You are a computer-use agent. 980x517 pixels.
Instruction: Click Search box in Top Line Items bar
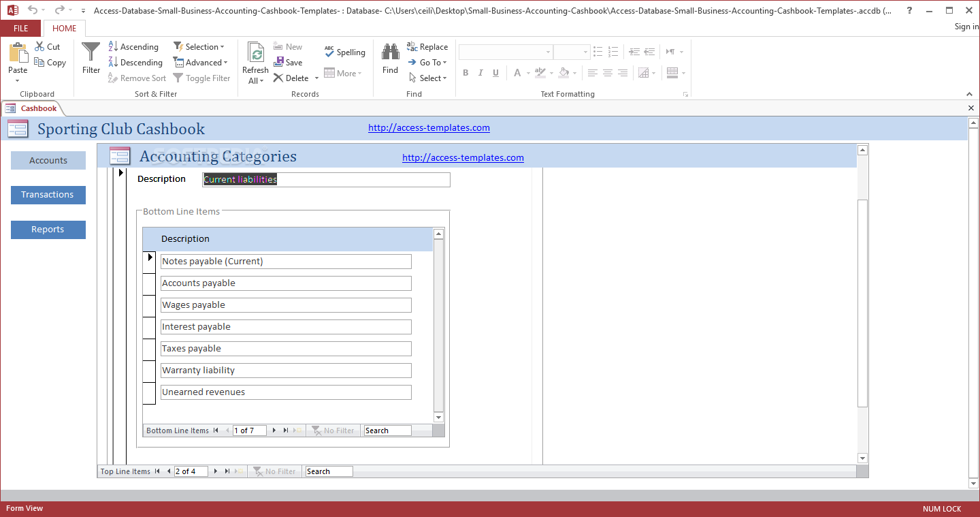point(329,471)
